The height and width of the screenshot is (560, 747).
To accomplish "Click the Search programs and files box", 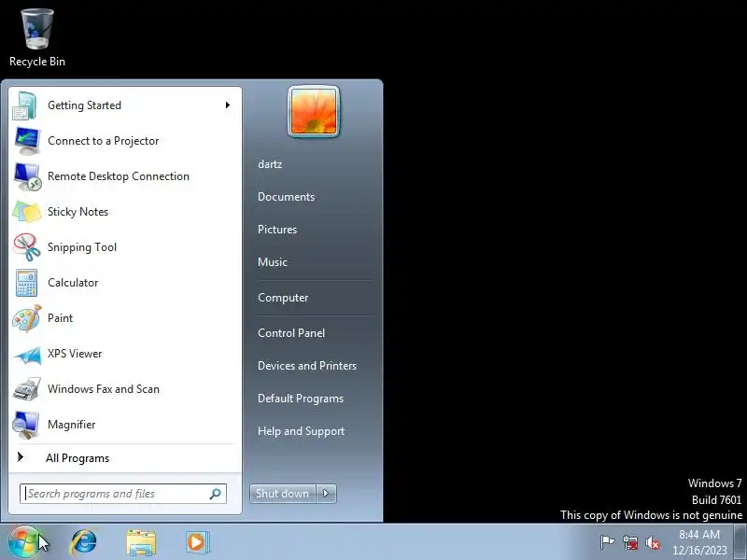I will [x=123, y=494].
